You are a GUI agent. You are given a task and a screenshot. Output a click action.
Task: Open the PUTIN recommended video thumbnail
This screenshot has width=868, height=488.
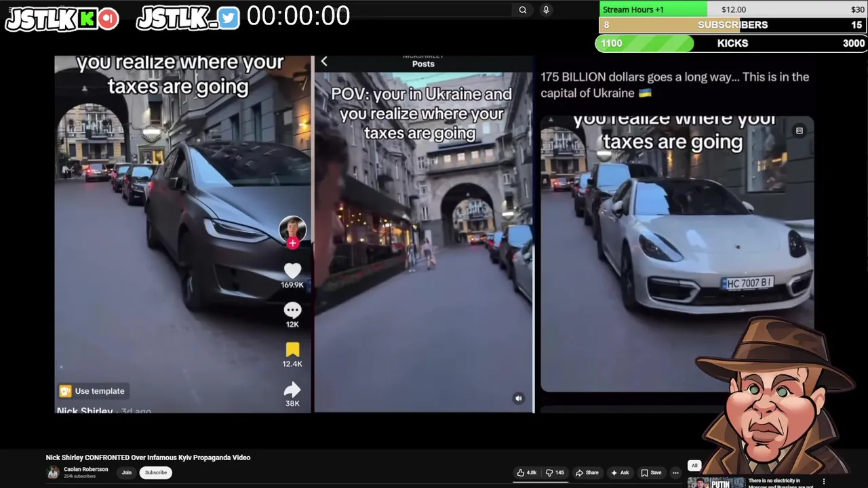(x=715, y=483)
